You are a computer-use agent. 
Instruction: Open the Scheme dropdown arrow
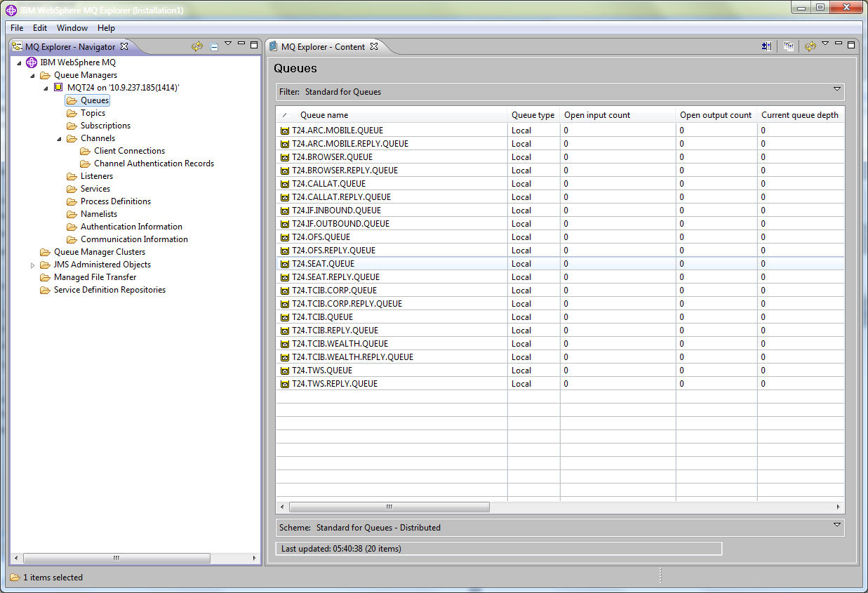point(836,525)
